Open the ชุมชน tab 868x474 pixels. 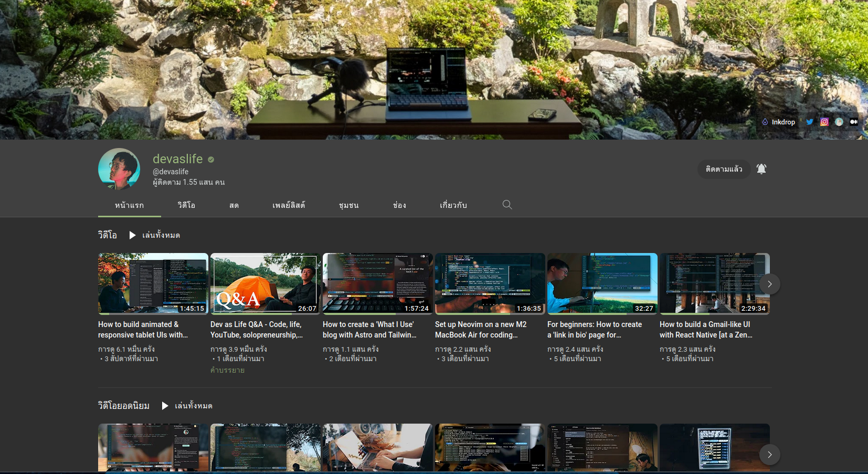pos(349,205)
